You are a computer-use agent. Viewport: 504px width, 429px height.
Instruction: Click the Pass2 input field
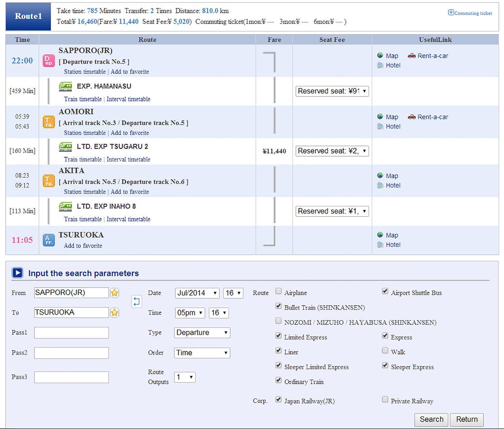tap(72, 353)
